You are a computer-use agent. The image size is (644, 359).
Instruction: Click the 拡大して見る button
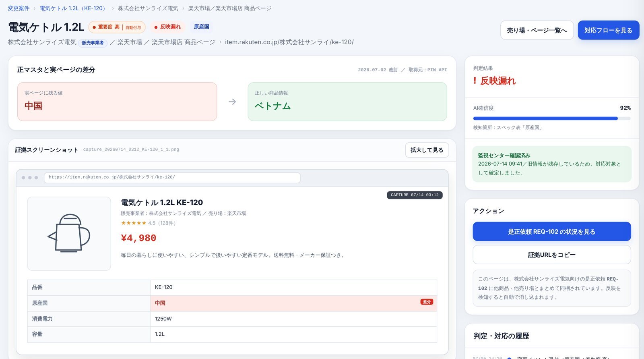[x=427, y=150]
